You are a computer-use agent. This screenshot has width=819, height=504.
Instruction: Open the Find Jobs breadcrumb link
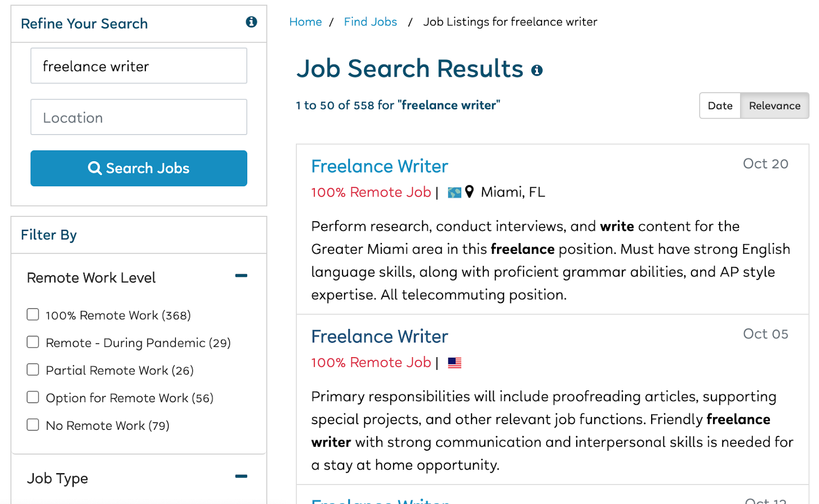370,22
